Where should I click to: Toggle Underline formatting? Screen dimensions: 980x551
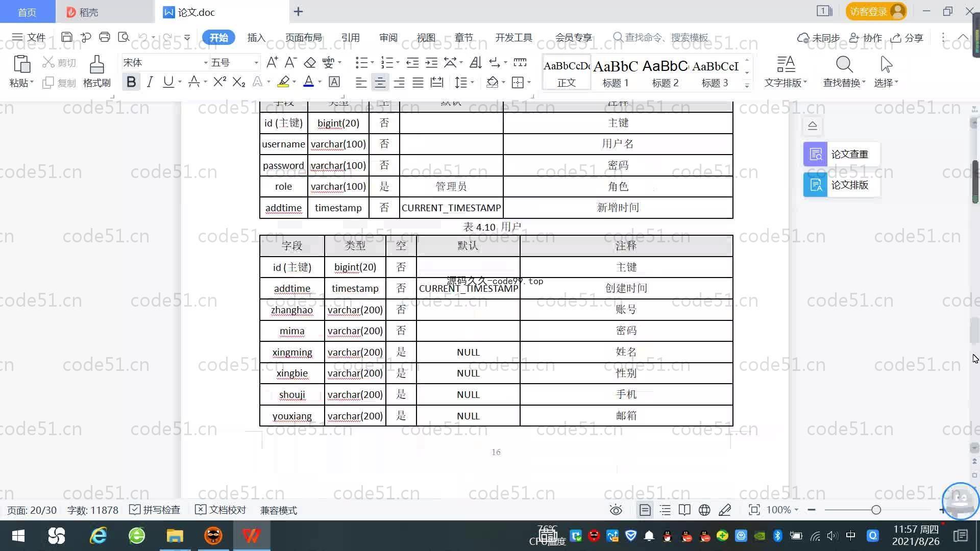[x=168, y=82]
